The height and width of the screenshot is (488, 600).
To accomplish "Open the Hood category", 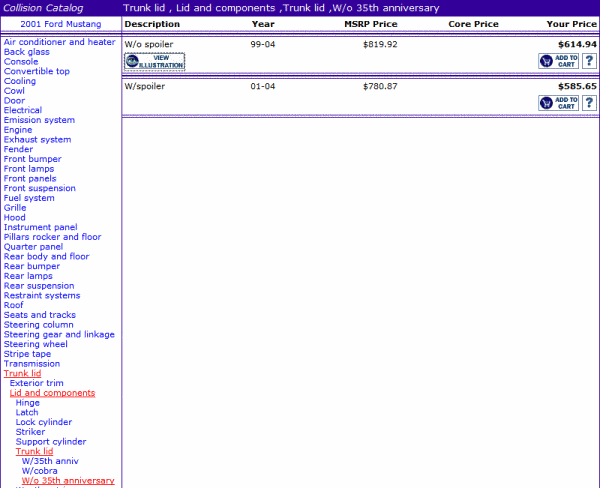I will 15,217.
